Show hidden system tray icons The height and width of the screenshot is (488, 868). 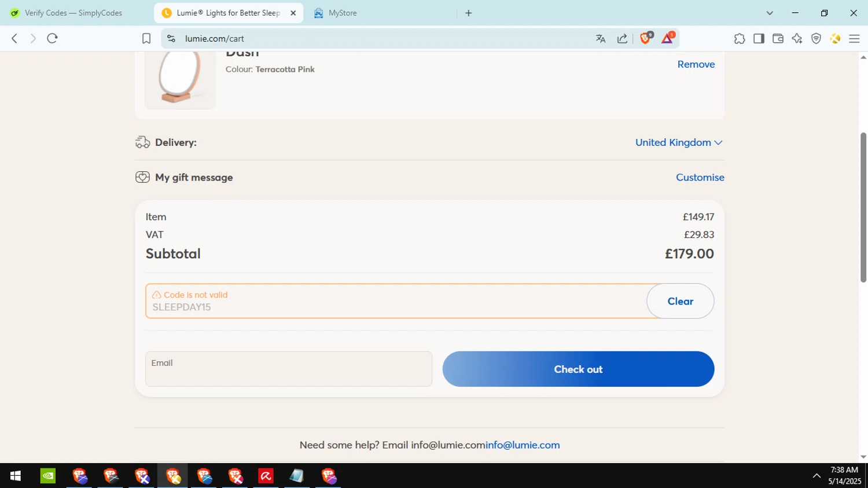816,476
